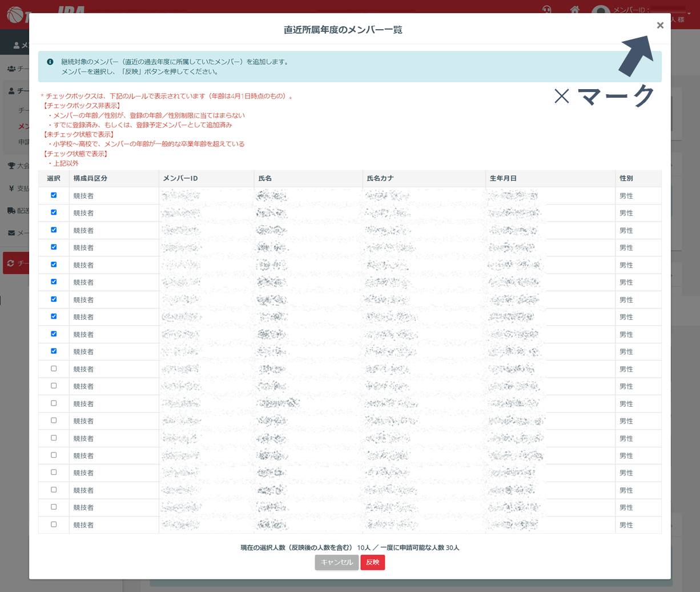Check the bottom row's member checkbox

point(54,524)
